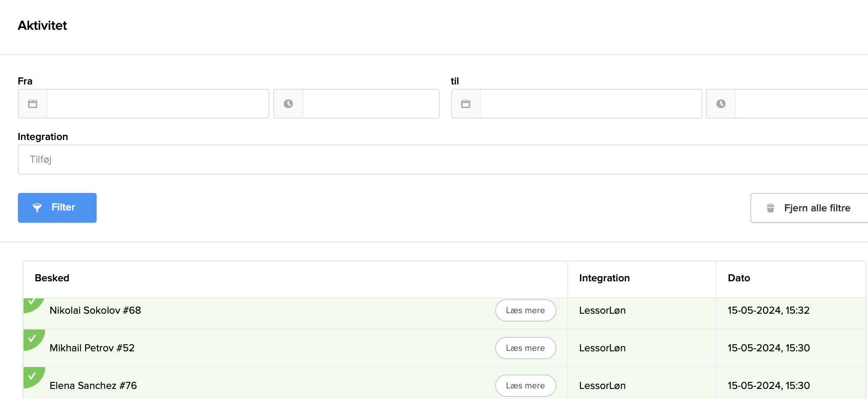Image resolution: width=868 pixels, height=399 pixels.
Task: Click green checkmark beside Mikhail Petrov #52
Action: click(x=32, y=338)
